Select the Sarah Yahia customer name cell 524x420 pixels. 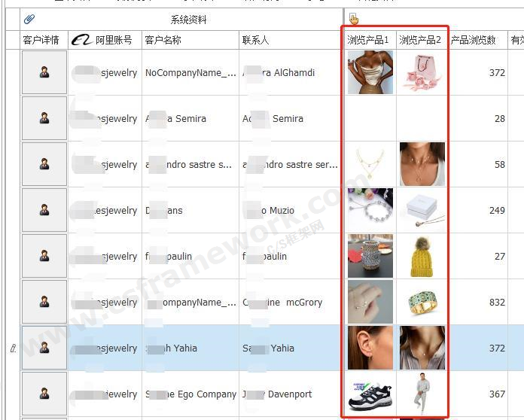pyautogui.click(x=190, y=348)
